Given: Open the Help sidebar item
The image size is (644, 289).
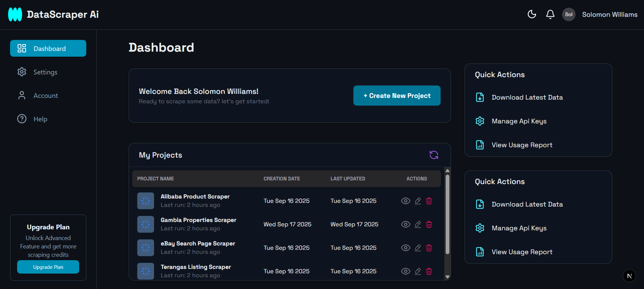Looking at the screenshot, I should tap(40, 119).
